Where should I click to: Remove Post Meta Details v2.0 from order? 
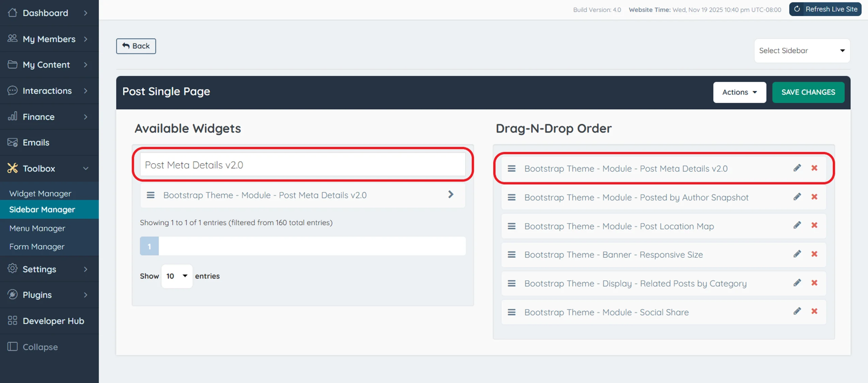pyautogui.click(x=814, y=168)
